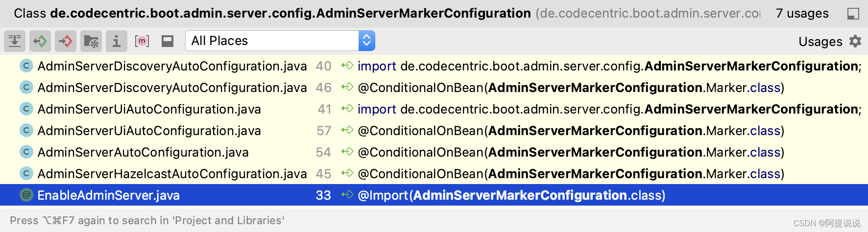This screenshot has width=868, height=232.
Task: Toggle the read access filter (green arrow)
Action: (40, 41)
